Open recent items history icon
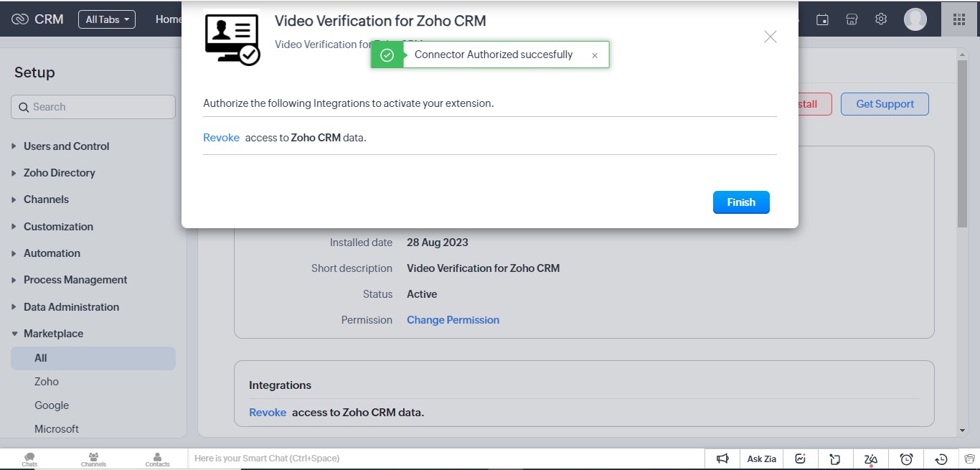Screen dimensions: 980x470 pyautogui.click(x=941, y=459)
